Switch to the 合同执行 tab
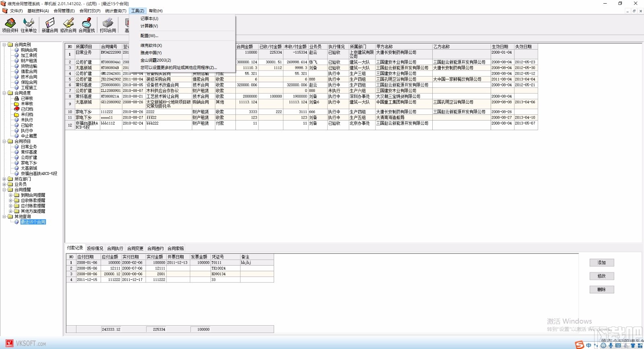 click(x=115, y=249)
